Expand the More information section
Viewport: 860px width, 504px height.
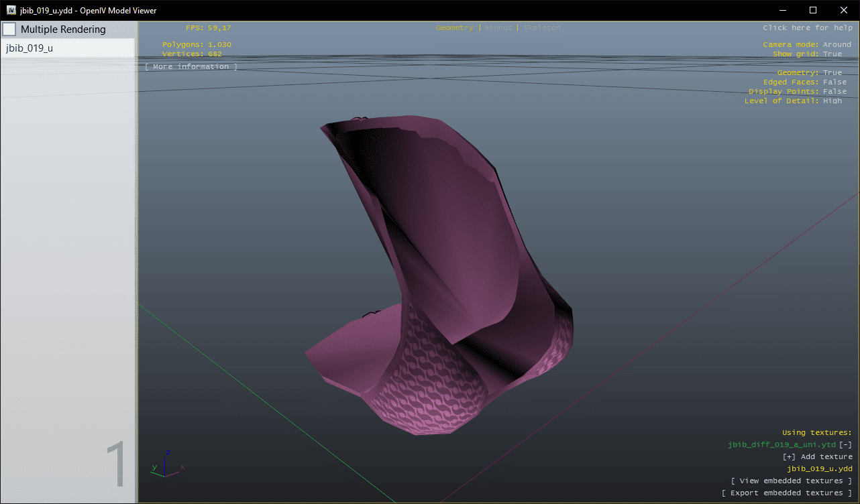[x=191, y=67]
